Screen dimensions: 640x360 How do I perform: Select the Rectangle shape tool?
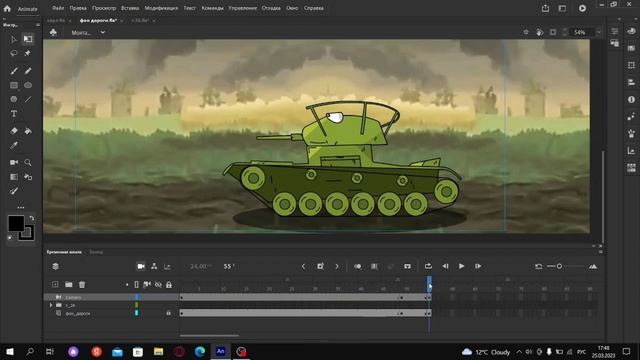(x=13, y=85)
